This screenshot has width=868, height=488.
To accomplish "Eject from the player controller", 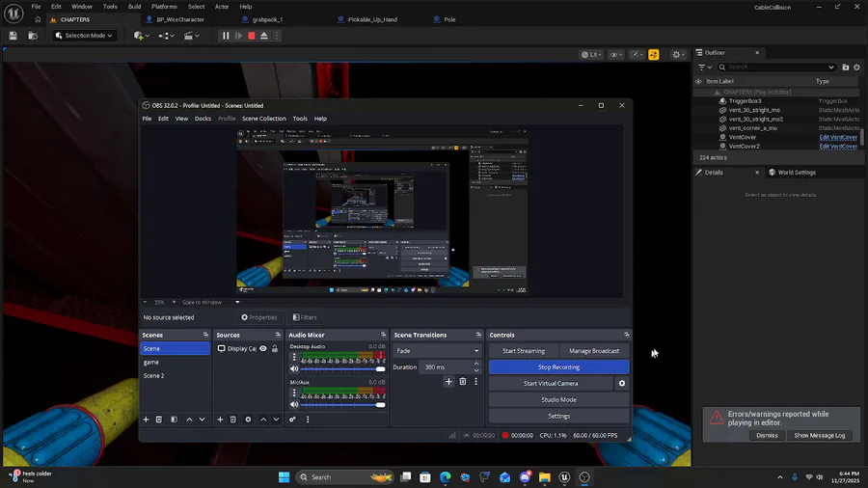I will click(264, 36).
